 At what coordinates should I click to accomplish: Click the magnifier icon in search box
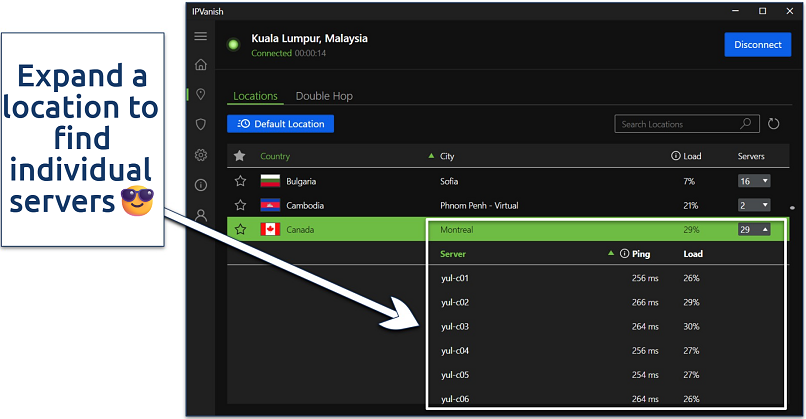click(746, 125)
